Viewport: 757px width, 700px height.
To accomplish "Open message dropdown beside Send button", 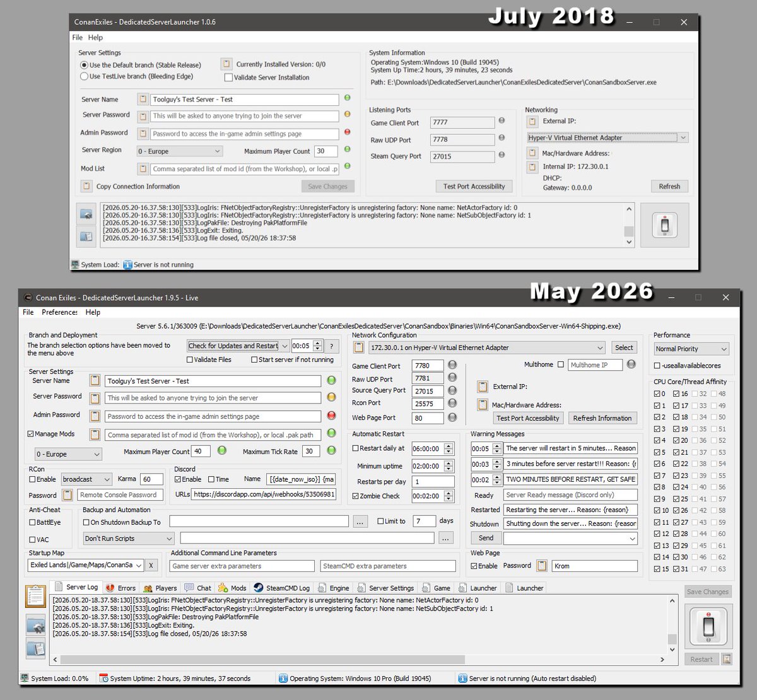I will (571, 539).
